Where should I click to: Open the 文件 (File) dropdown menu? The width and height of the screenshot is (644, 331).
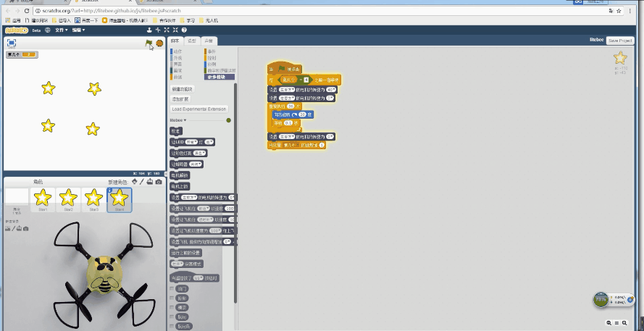[62, 30]
